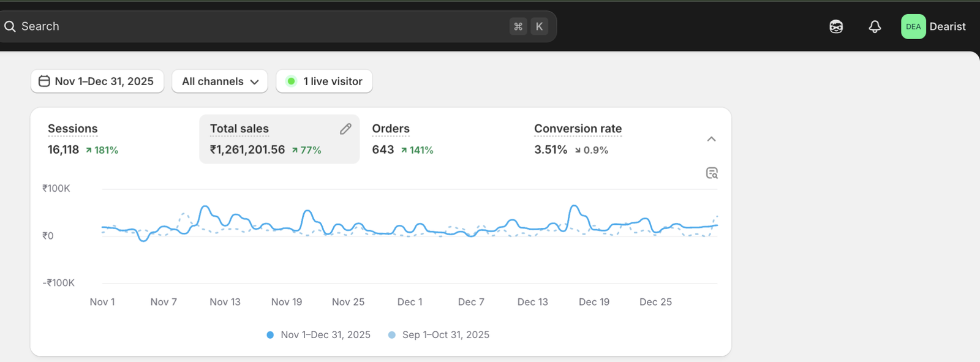Image resolution: width=980 pixels, height=362 pixels.
Task: Open the Dearist account menu
Action: pos(947,26)
